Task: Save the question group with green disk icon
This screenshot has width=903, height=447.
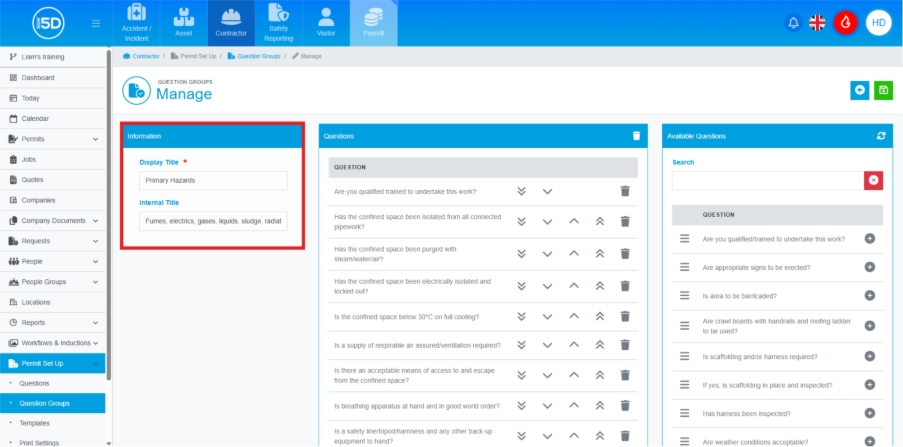Action: point(883,90)
